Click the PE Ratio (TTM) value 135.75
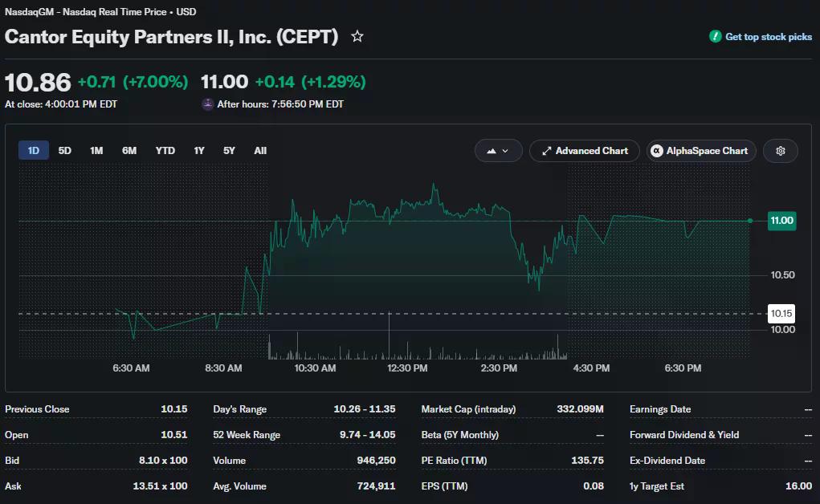Screen dimensions: 820x504 point(587,460)
